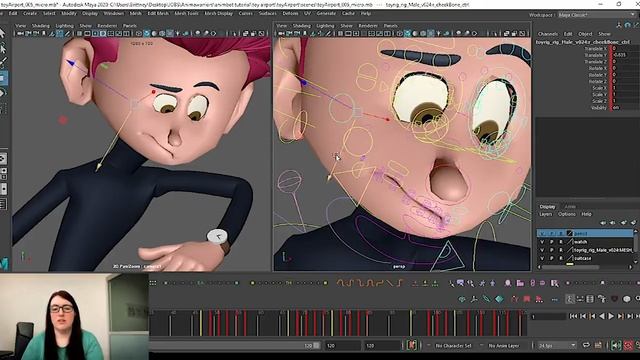Toggle Grid icon in right viewport toolbar
Screen dimensions: 640x360
point(340,33)
